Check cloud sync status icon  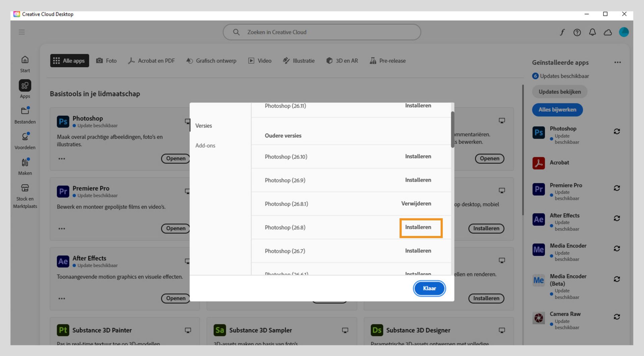click(x=608, y=33)
